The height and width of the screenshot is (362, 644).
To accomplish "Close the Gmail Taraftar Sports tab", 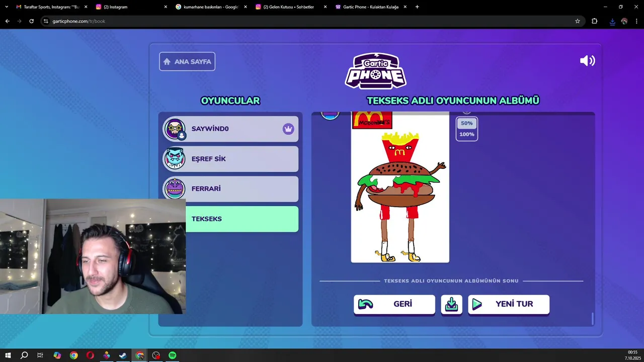I will [86, 7].
